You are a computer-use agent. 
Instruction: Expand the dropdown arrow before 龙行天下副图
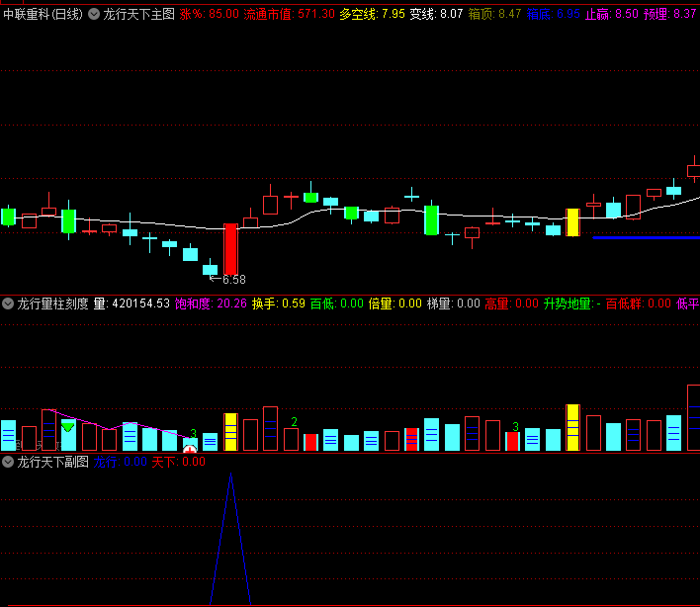tap(8, 462)
